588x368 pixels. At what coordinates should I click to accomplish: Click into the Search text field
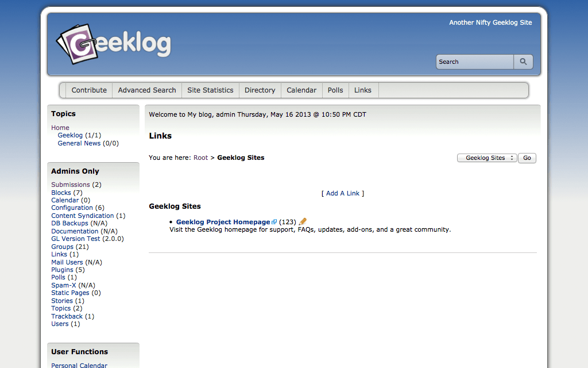tap(474, 62)
